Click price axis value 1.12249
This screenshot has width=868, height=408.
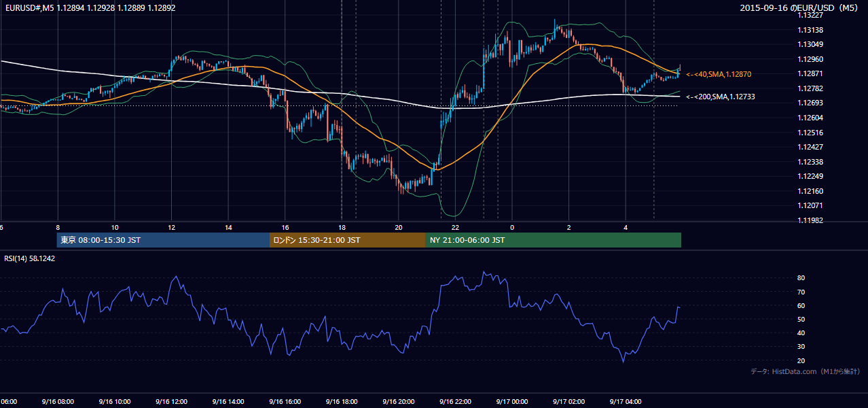tap(810, 176)
